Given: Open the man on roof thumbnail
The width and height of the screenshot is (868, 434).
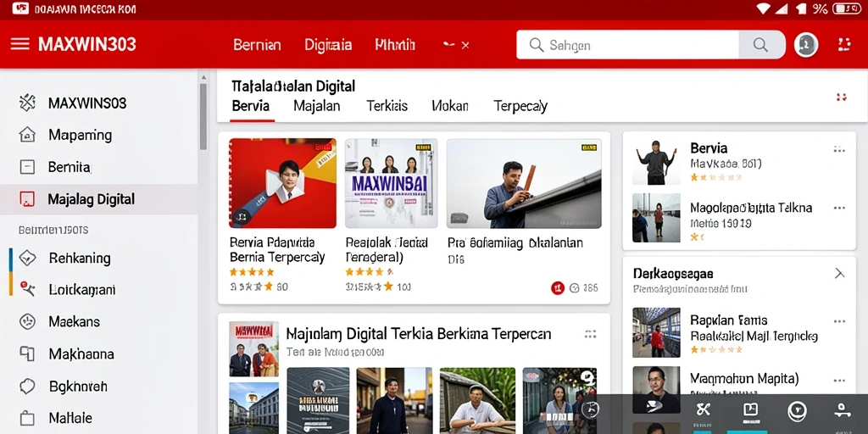Looking at the screenshot, I should coord(524,183).
